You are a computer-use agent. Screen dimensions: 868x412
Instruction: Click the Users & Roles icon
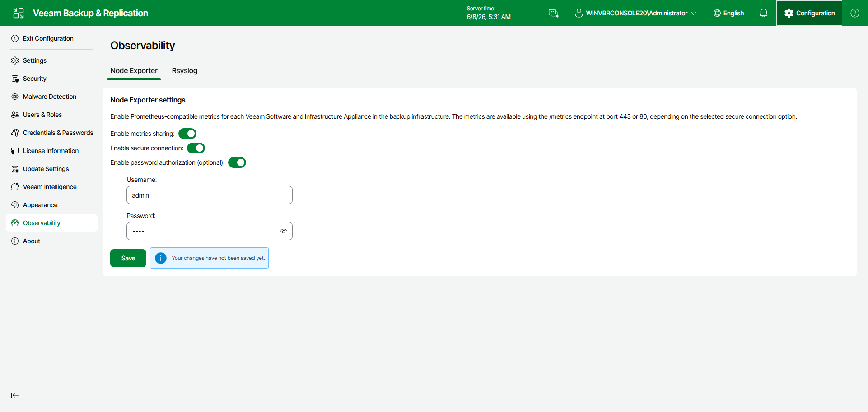[x=15, y=115]
